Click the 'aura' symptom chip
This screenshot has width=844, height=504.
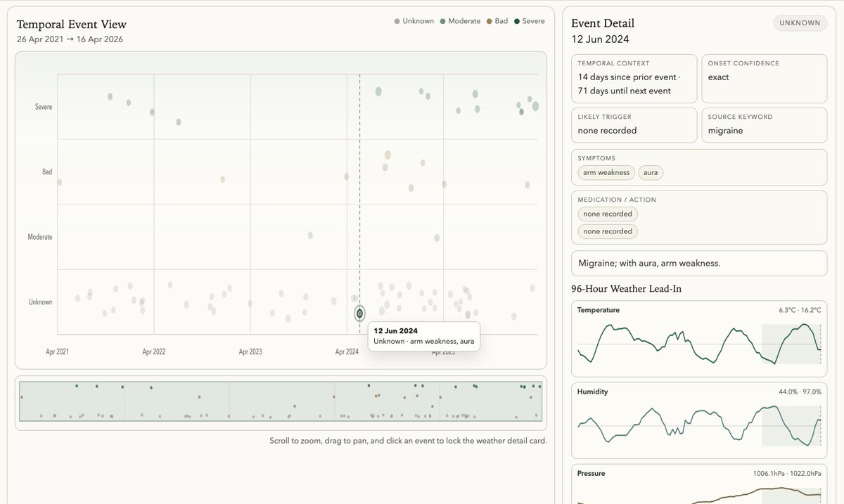[x=651, y=172]
